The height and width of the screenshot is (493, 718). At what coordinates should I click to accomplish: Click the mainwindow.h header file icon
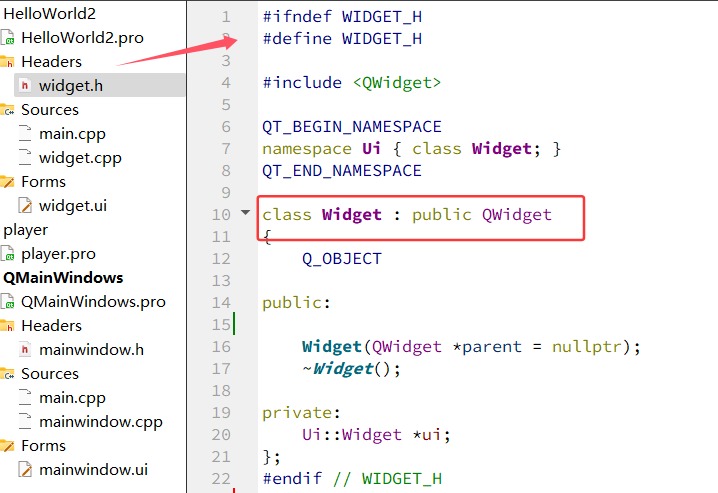click(25, 350)
